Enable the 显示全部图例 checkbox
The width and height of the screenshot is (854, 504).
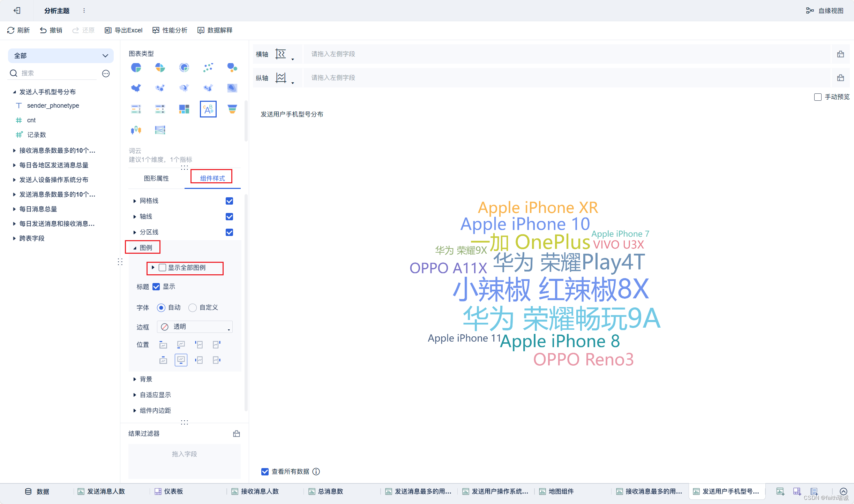point(162,268)
